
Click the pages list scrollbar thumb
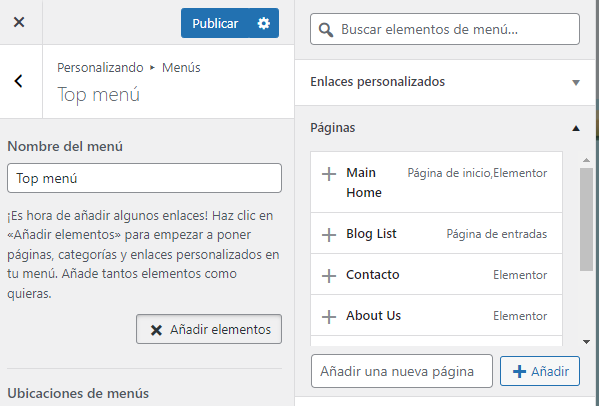(x=586, y=219)
